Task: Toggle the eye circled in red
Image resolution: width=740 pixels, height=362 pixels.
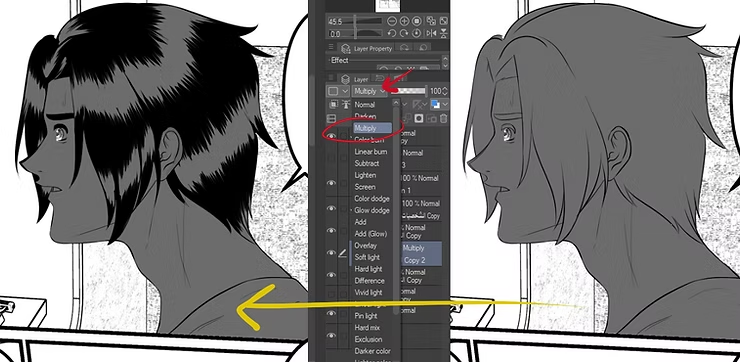Action: pos(331,136)
